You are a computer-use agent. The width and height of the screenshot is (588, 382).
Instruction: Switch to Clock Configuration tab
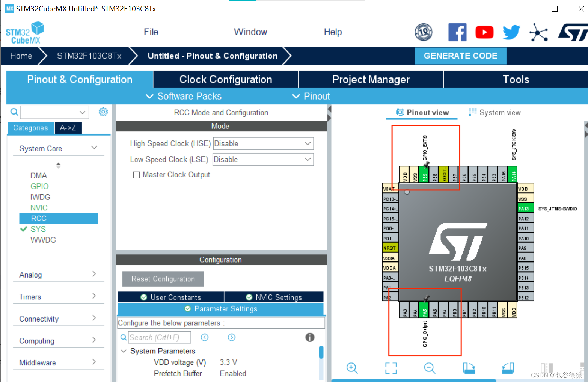[226, 79]
